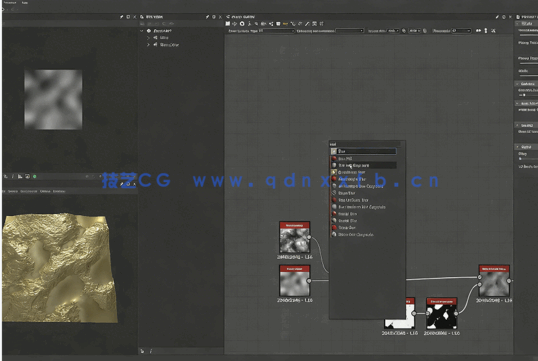Screen dimensions: 538x361
Task: Collapse the bottom properties section header
Action: tap(517, 147)
